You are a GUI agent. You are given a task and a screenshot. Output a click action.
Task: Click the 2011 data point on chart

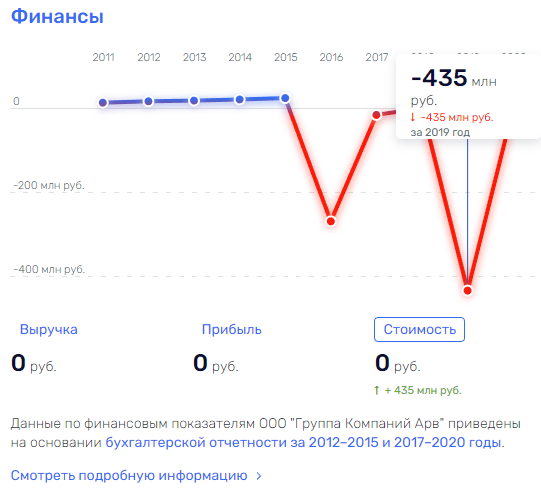(x=103, y=102)
